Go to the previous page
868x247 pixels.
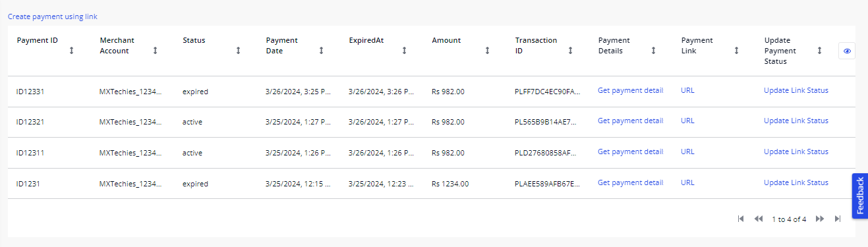759,219
